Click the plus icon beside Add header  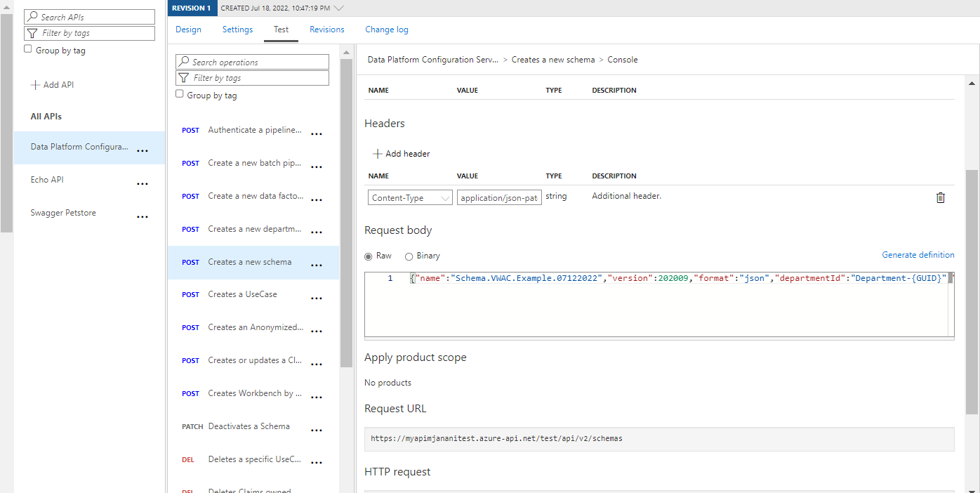(378, 154)
